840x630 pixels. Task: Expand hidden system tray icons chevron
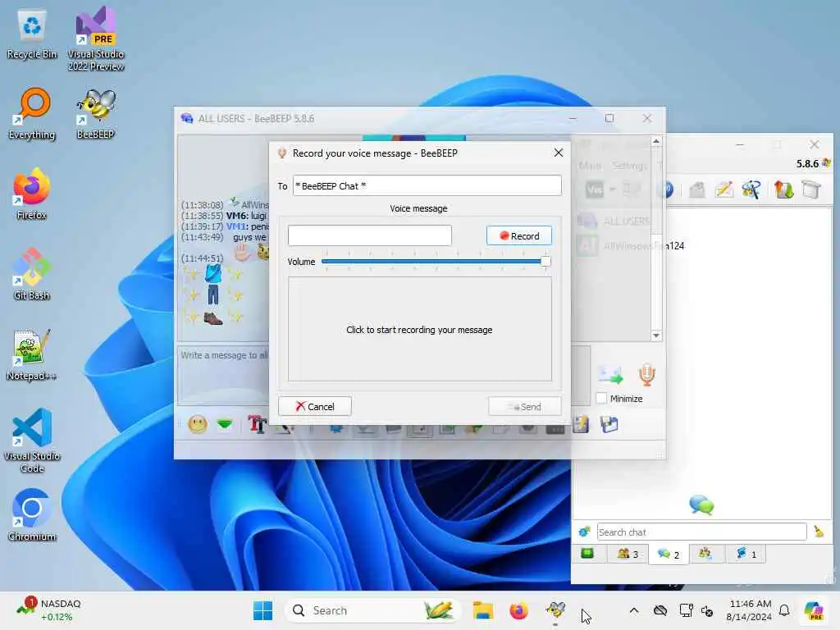coord(634,610)
